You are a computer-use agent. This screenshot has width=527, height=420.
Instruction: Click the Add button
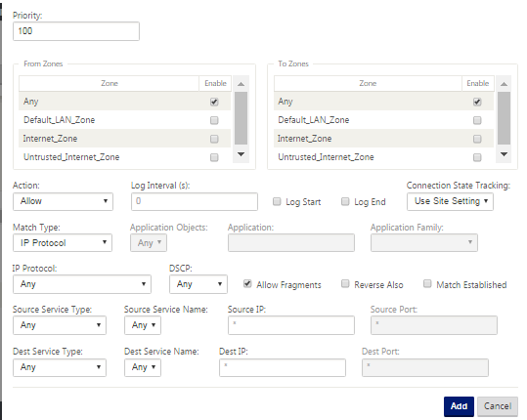point(459,406)
